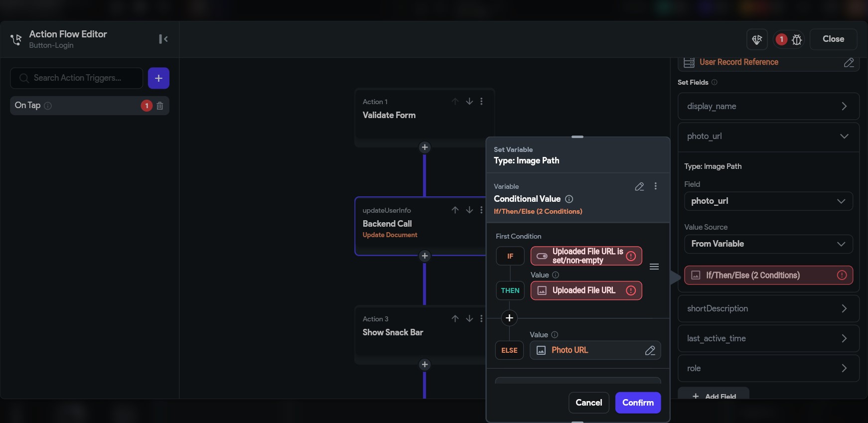Edit the User Record Reference

tap(849, 63)
